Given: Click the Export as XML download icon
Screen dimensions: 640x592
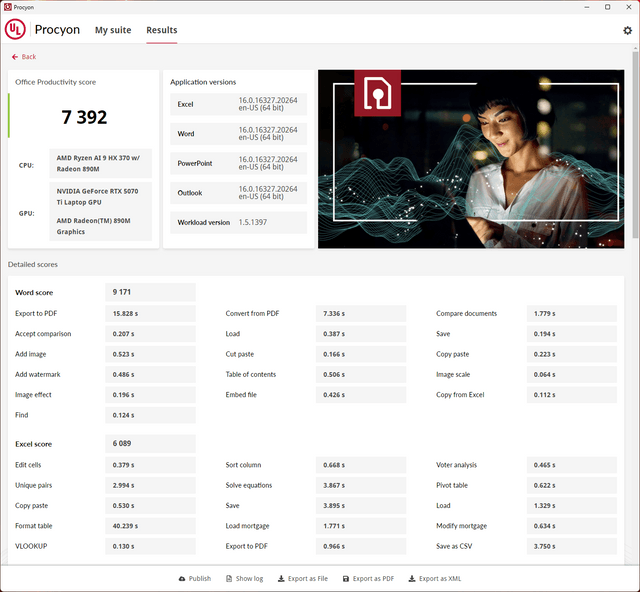Looking at the screenshot, I should 412,579.
